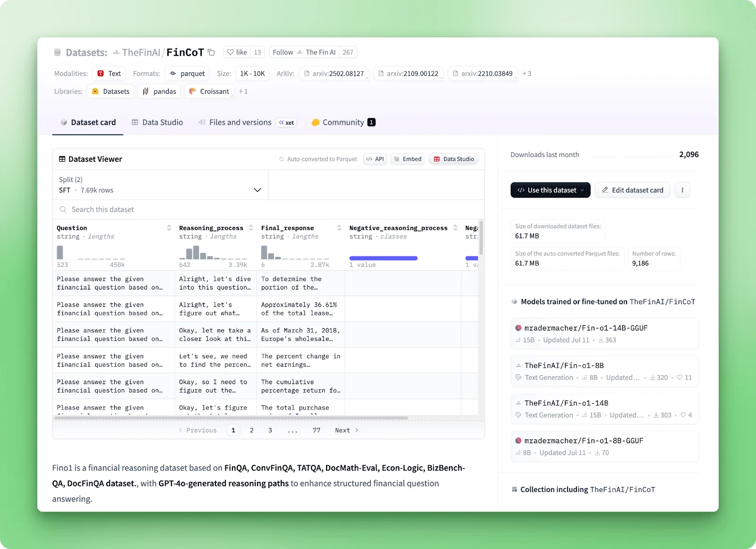This screenshot has width=756, height=549.
Task: Click the Question column lengths histogram
Action: point(91,253)
